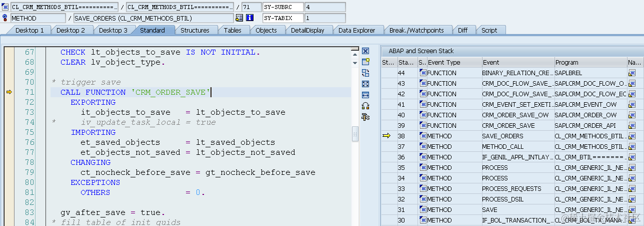Image resolution: width=644 pixels, height=226 pixels.
Task: Open the Objects tab
Action: [x=266, y=30]
